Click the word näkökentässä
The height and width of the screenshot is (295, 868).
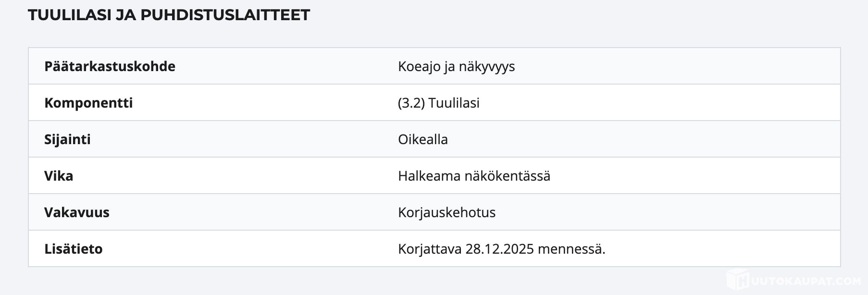point(507,176)
